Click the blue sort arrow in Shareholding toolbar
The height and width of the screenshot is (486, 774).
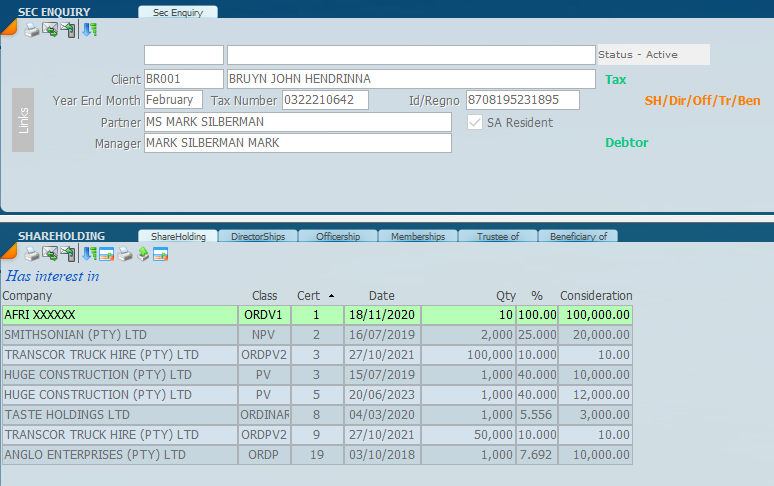pos(88,254)
